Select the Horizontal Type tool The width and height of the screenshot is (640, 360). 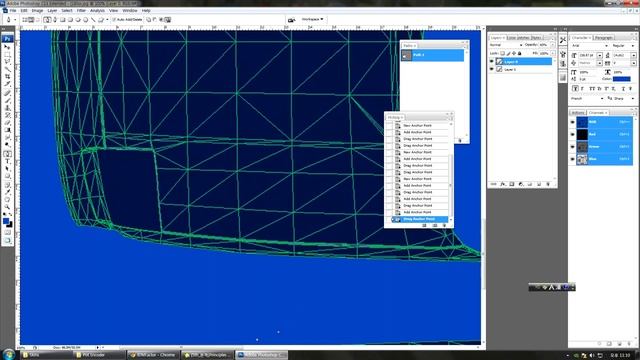7,161
